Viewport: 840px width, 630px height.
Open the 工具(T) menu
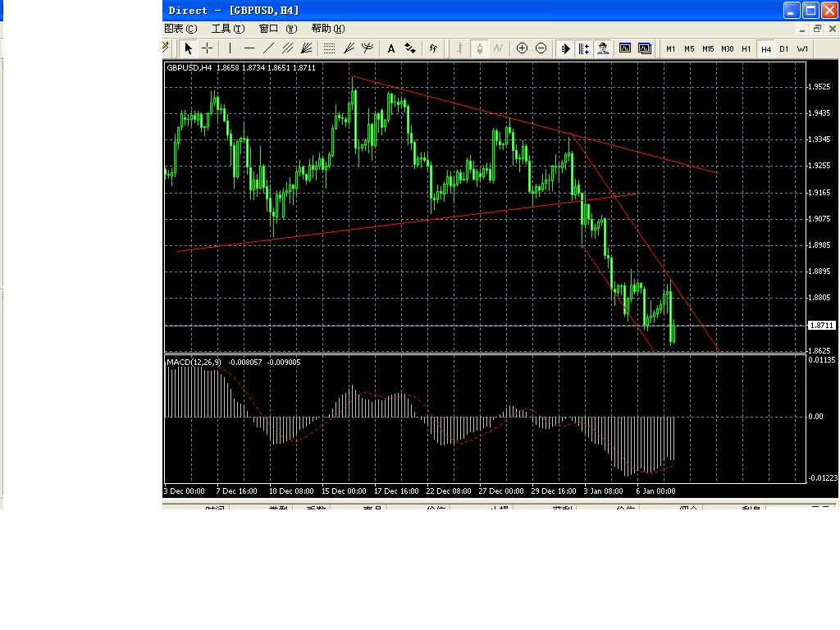click(x=228, y=29)
